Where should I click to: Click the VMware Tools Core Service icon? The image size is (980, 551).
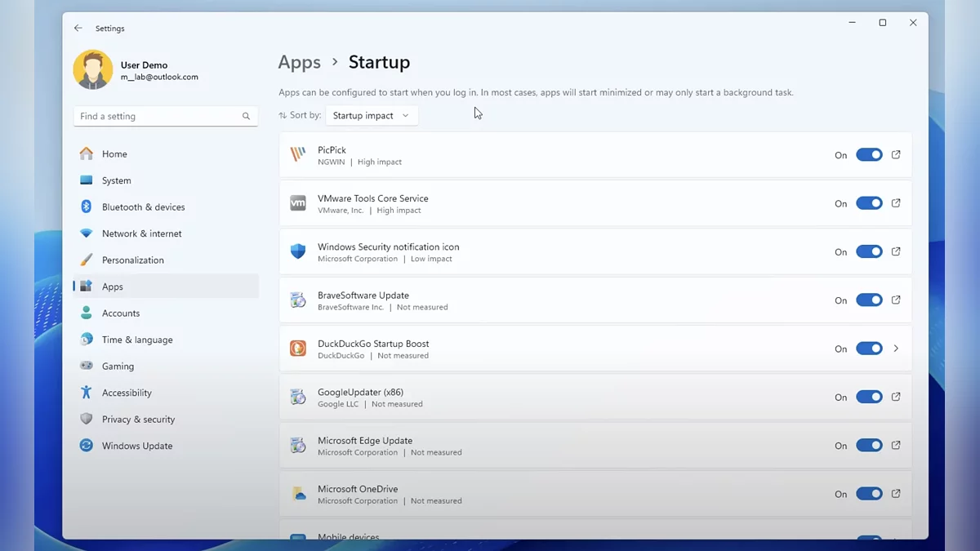point(297,203)
